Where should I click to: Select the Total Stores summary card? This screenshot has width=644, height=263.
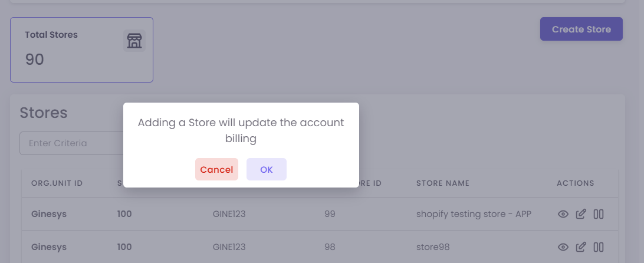tap(81, 50)
